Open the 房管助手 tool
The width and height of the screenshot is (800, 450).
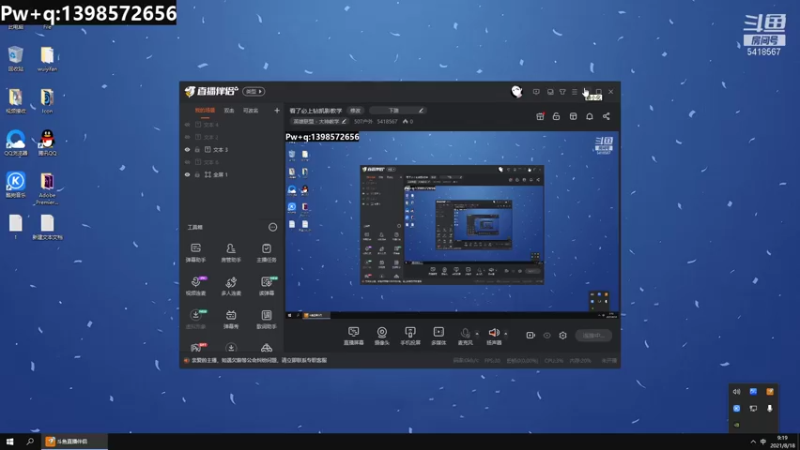(231, 253)
